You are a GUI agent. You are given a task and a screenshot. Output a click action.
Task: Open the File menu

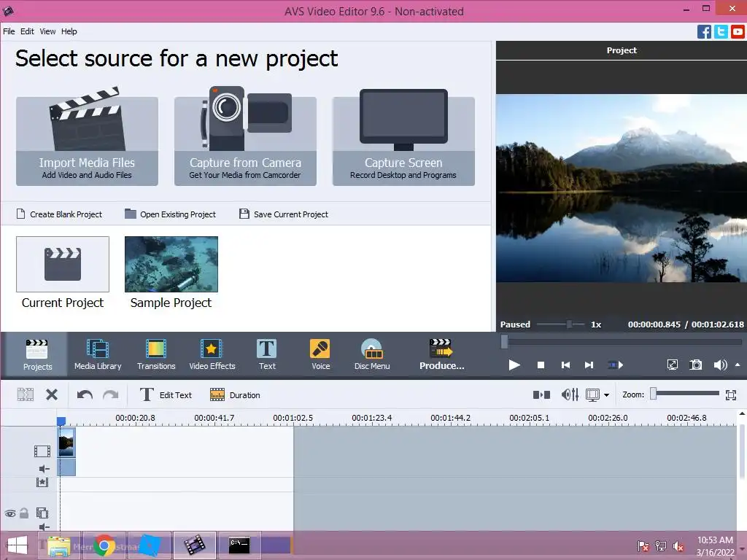click(x=9, y=31)
